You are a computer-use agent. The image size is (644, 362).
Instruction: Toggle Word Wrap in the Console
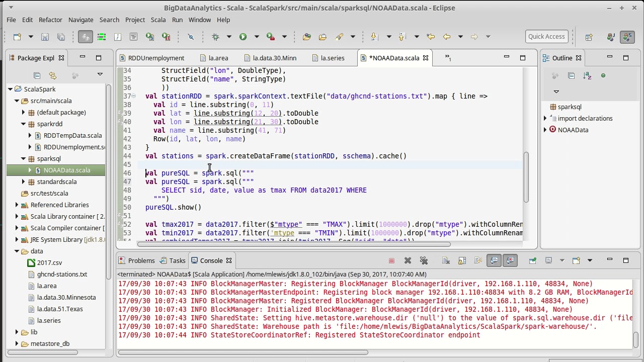(478, 260)
